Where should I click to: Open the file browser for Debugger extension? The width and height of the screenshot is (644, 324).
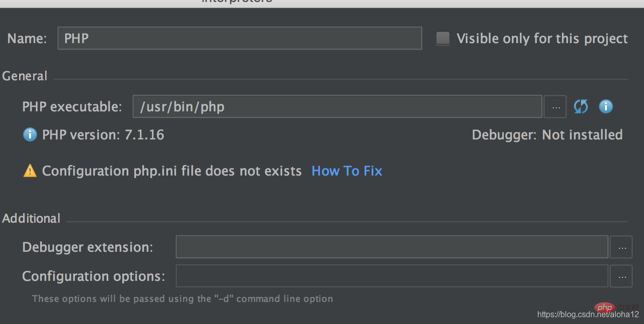tap(621, 247)
